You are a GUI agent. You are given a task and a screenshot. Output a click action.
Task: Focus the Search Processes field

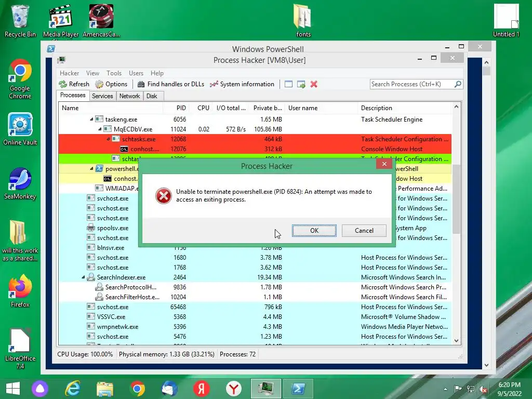pos(412,84)
